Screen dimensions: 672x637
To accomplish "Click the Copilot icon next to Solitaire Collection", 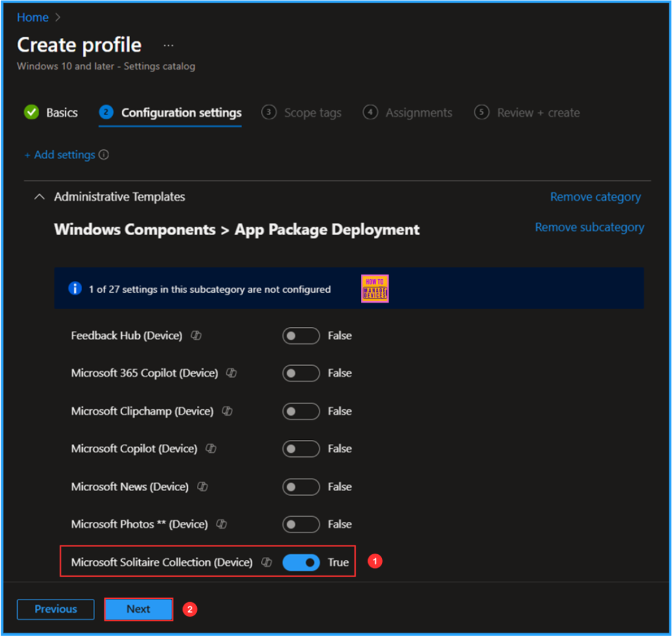I will (266, 562).
